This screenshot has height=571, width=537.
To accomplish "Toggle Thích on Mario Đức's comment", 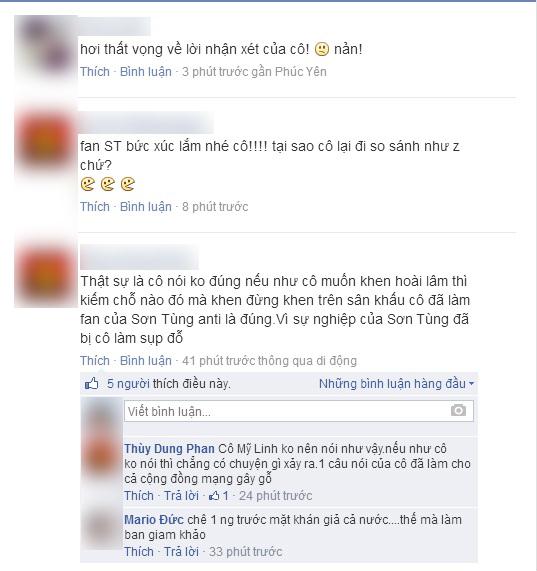I will click(139, 552).
